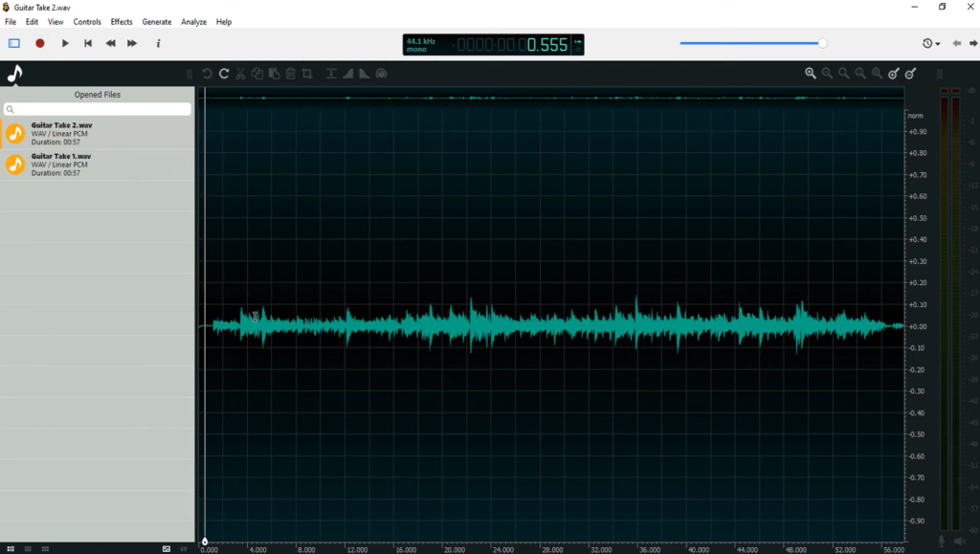This screenshot has height=554, width=980.
Task: Go back with the left arrow
Action: (956, 43)
